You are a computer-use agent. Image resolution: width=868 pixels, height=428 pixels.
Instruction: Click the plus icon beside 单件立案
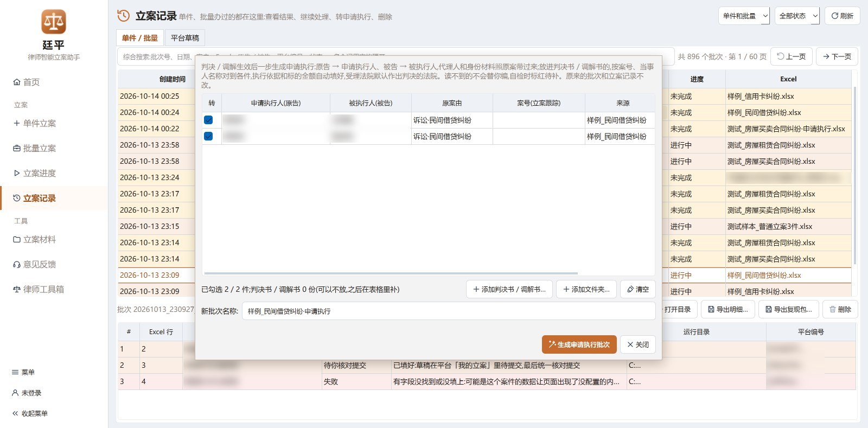(17, 123)
